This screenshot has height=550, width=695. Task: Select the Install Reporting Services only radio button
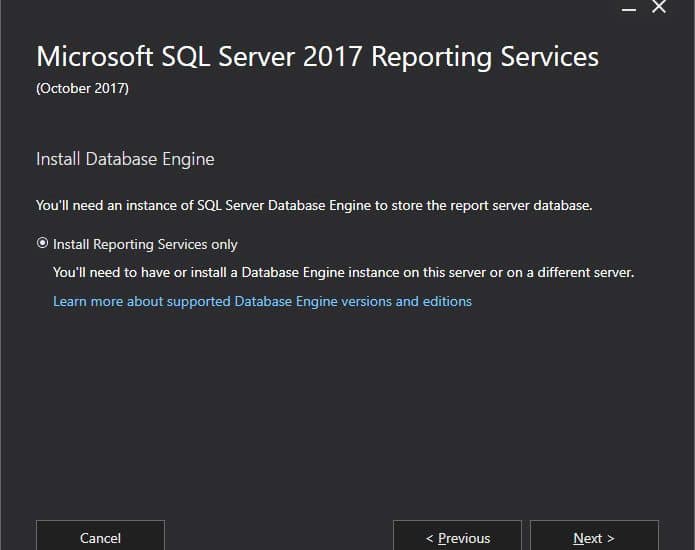coord(42,243)
